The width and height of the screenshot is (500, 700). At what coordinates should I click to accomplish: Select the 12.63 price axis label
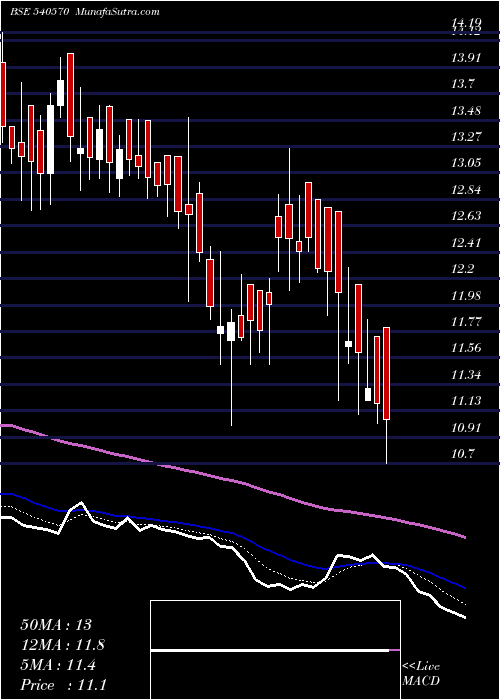coord(466,216)
